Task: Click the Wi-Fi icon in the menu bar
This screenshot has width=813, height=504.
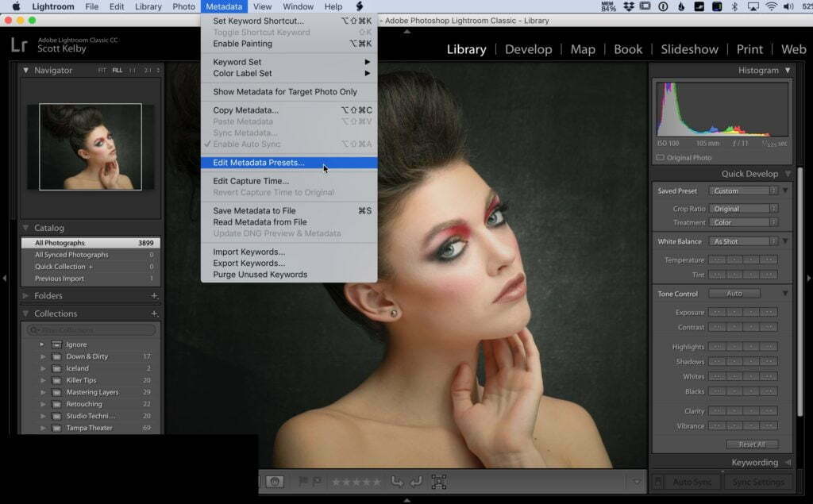Action: pyautogui.click(x=771, y=6)
